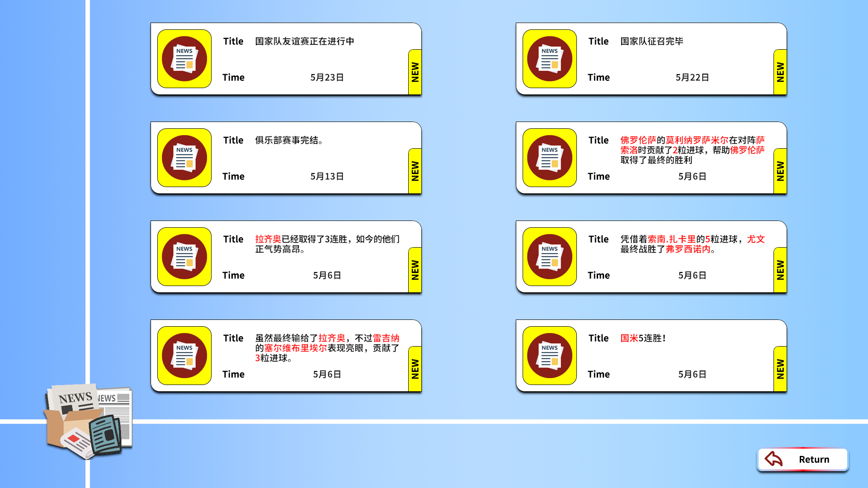Click the news icon on 国米5连胜 card
Image resolution: width=868 pixels, height=488 pixels.
pos(549,355)
